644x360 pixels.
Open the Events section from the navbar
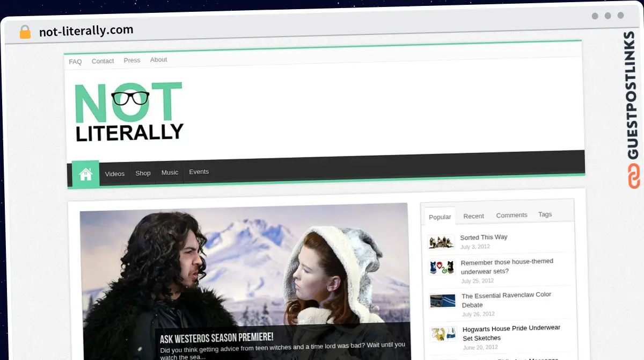[199, 171]
